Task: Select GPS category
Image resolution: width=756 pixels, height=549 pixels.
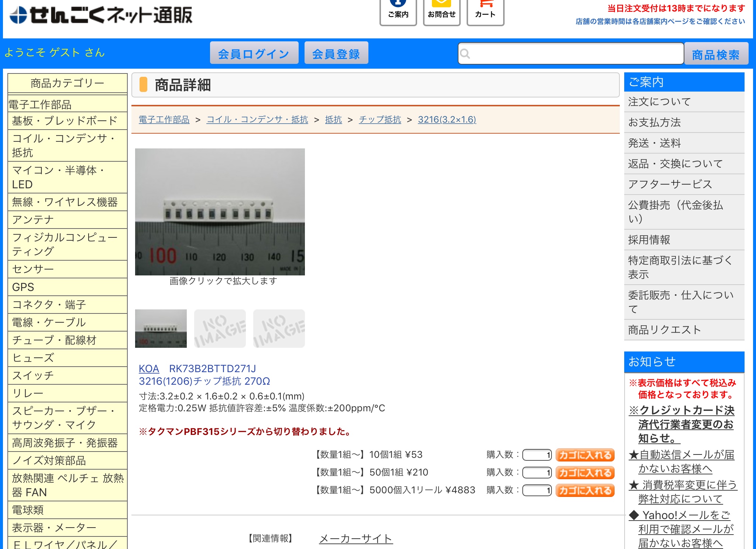Action: click(x=68, y=287)
